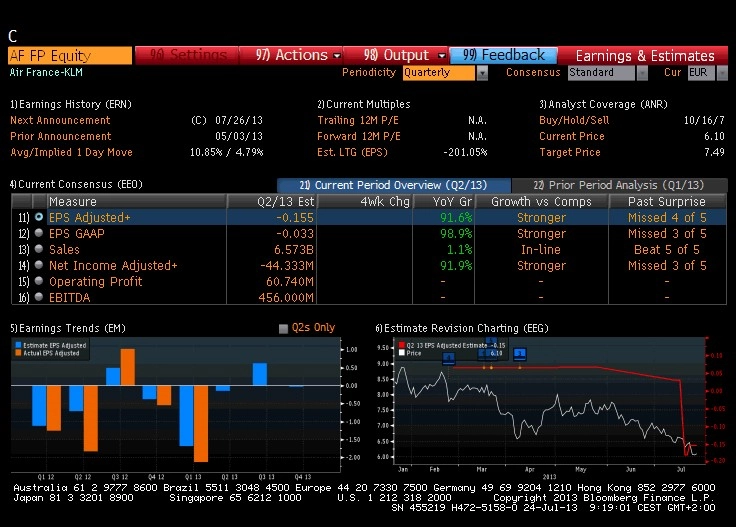Viewport: 736px width, 527px height.
Task: Click the Q1 13 orange actual EPS bar
Action: coord(201,423)
